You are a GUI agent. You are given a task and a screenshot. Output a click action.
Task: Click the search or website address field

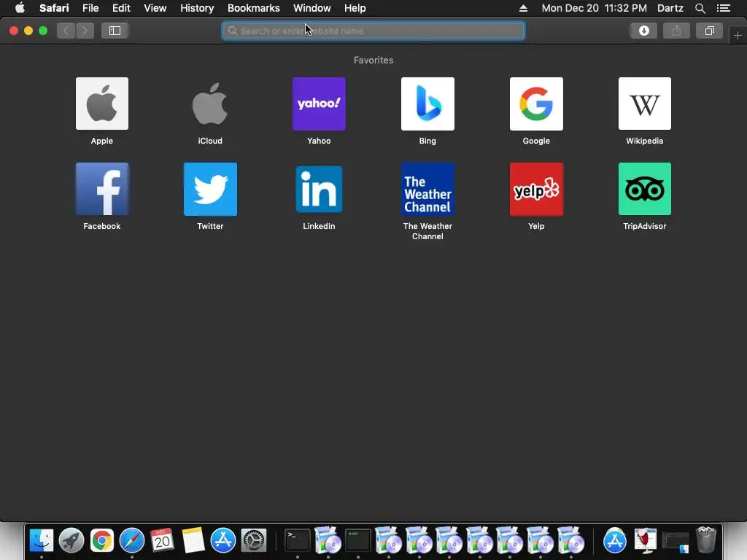coord(373,31)
